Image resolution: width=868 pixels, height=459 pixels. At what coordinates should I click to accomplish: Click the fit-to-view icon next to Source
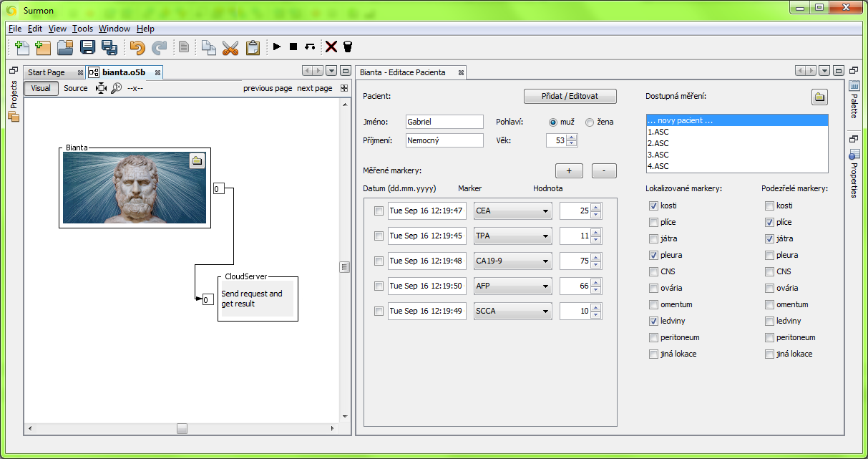coord(101,88)
